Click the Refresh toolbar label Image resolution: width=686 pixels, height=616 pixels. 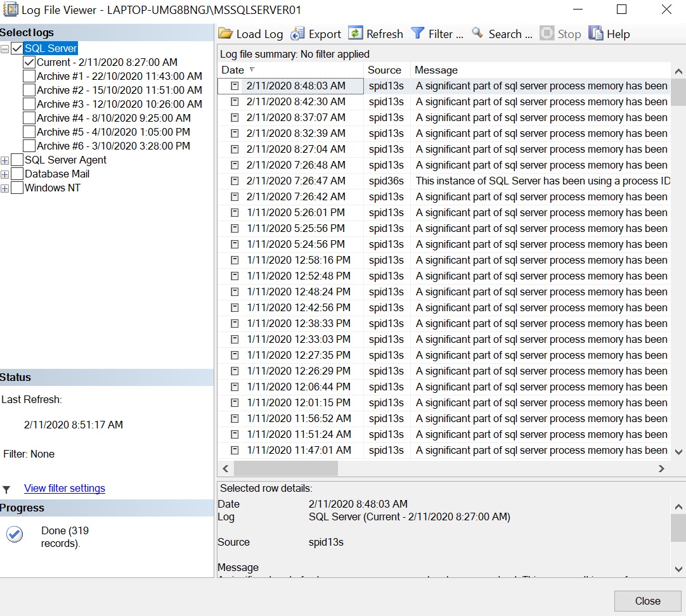(x=385, y=34)
